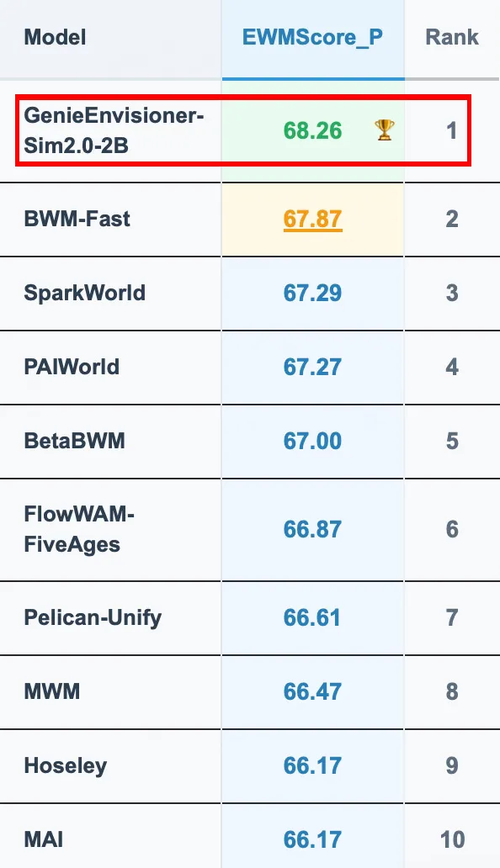Select the 66.87 score cell
Viewport: 500px width, 868px height.
(313, 530)
